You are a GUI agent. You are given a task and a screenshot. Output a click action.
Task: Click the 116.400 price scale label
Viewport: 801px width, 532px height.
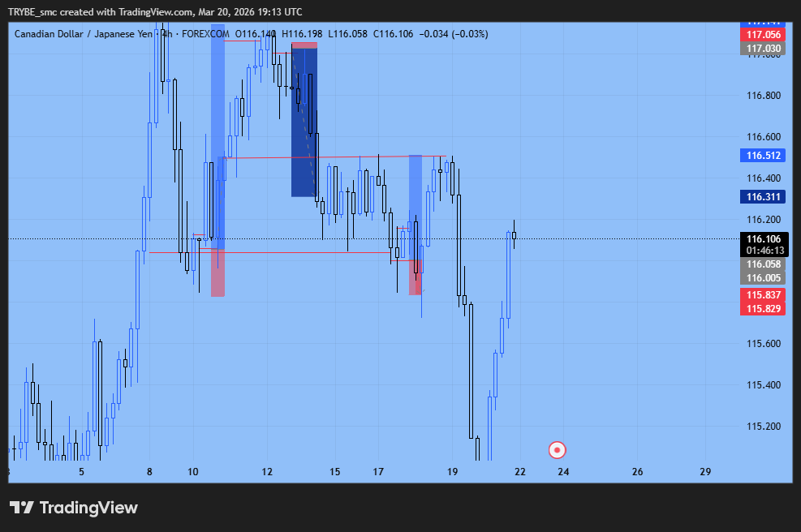pos(763,178)
